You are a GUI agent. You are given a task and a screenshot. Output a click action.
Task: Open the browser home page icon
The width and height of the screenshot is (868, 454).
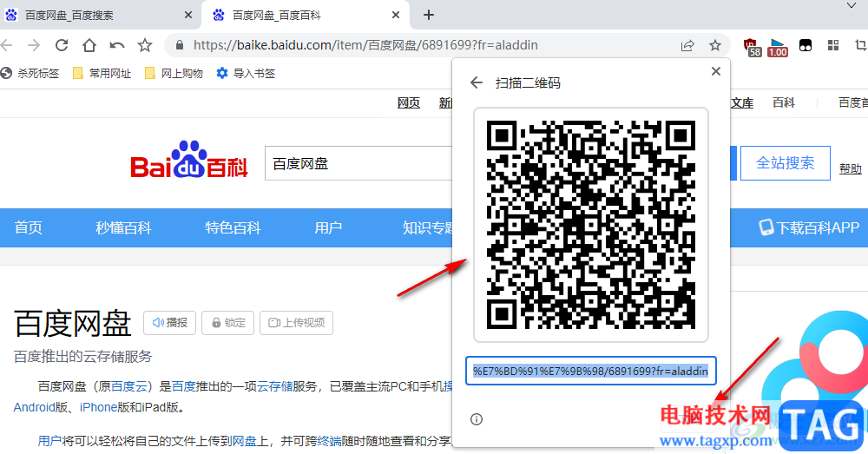point(89,45)
